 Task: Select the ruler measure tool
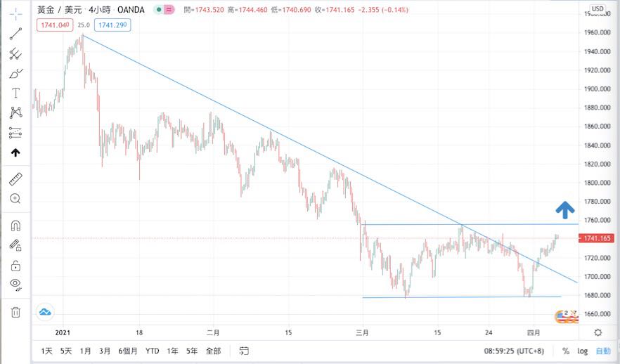(x=15, y=179)
